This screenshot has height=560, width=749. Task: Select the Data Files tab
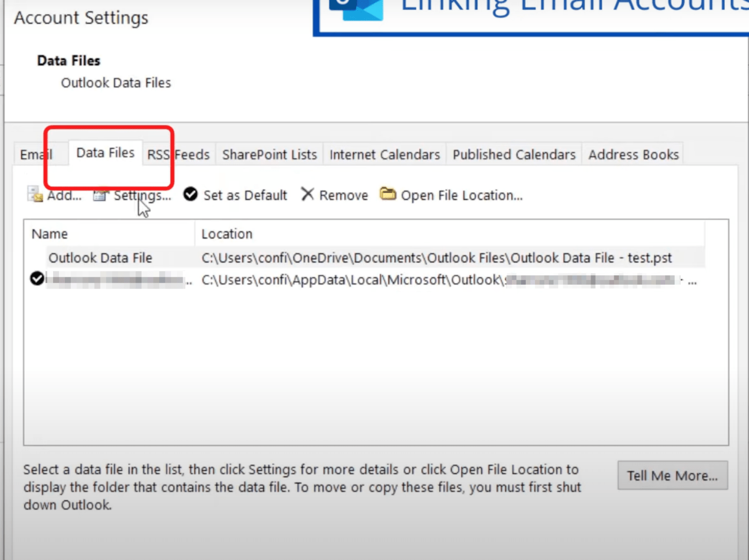click(105, 153)
